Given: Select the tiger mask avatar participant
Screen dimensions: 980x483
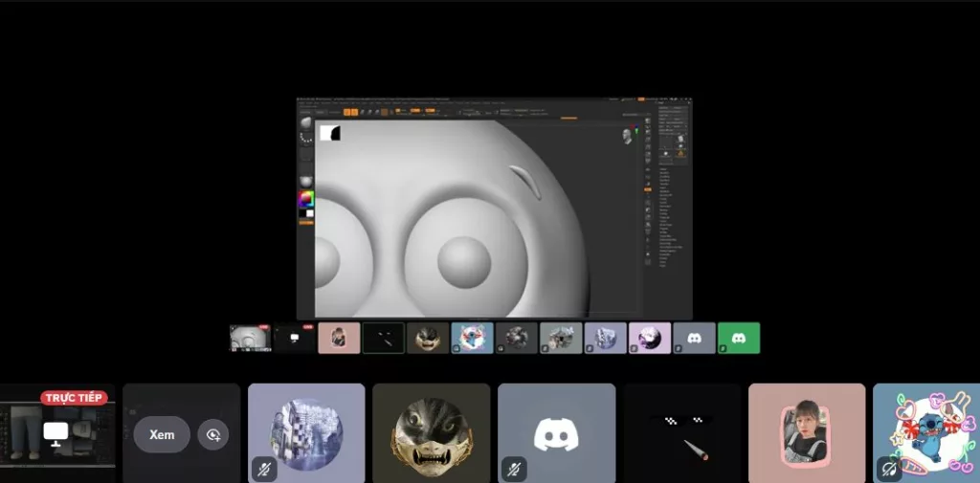Looking at the screenshot, I should point(431,433).
